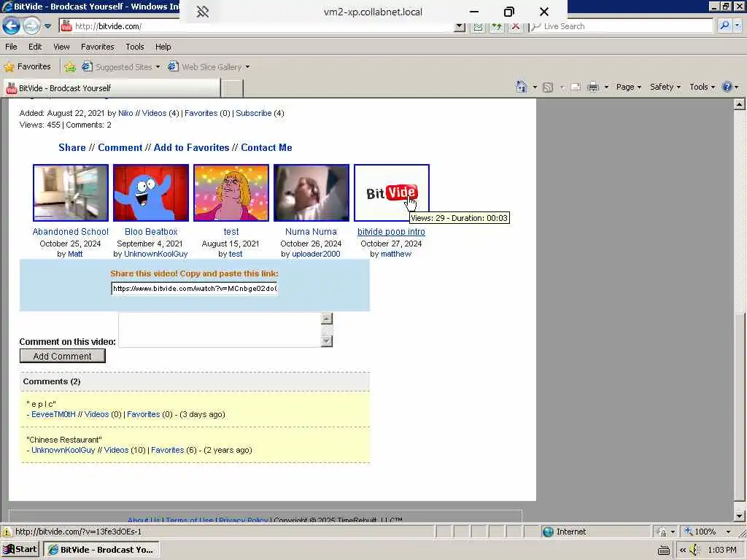Open the Abandoned School video thumbnail
The height and width of the screenshot is (560, 747).
(x=71, y=192)
